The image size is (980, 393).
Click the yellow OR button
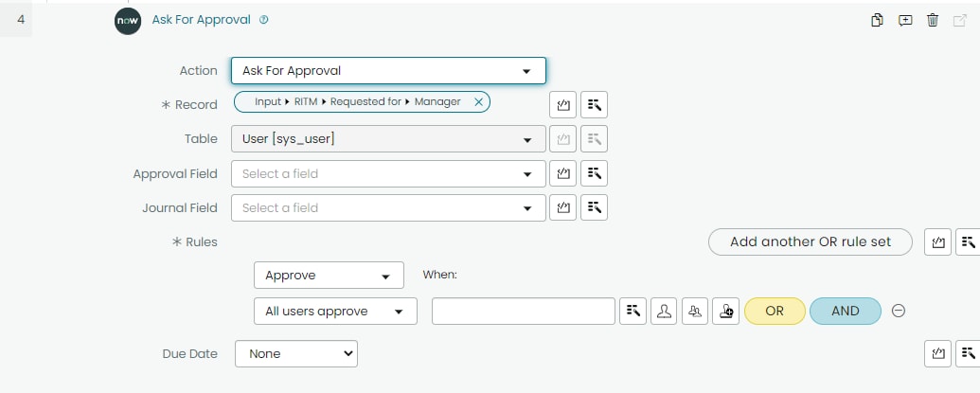775,312
